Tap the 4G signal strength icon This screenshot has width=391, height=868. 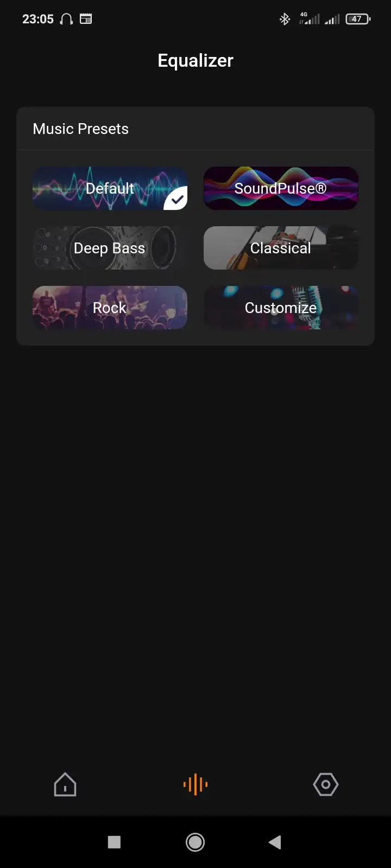309,18
